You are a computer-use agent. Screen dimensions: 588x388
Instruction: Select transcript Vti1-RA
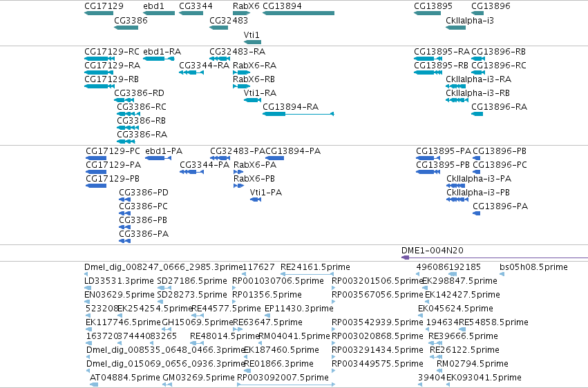[x=252, y=100]
